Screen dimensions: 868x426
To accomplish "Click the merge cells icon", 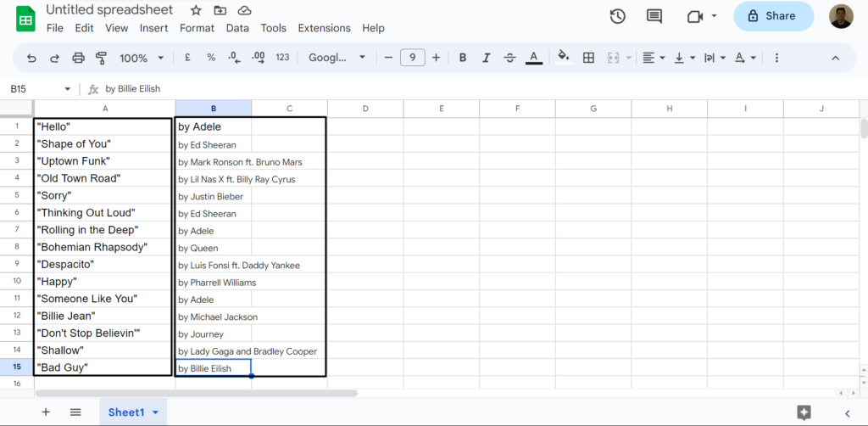I will pyautogui.click(x=613, y=58).
